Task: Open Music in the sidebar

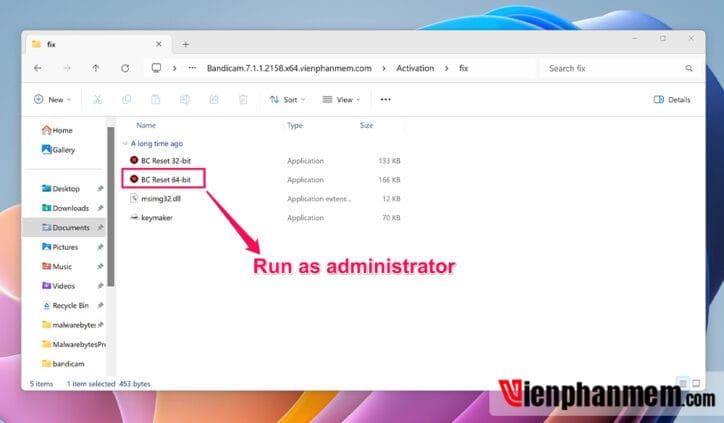Action: click(57, 266)
